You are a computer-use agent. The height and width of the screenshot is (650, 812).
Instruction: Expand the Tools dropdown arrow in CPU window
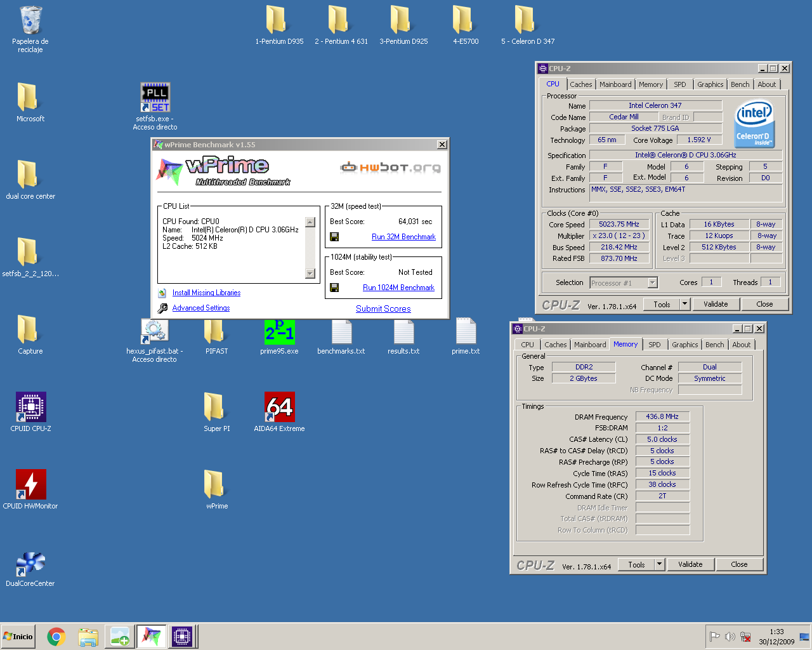coord(685,304)
